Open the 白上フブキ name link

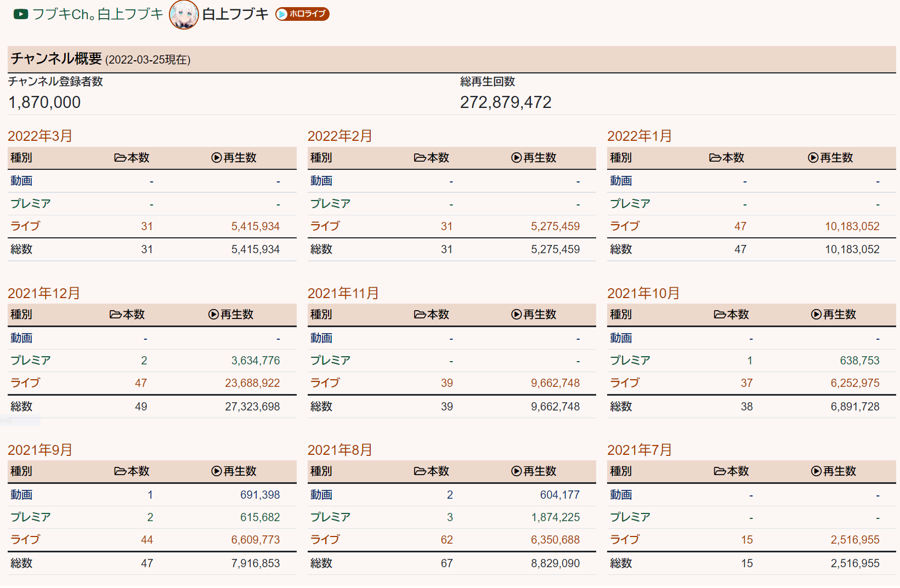click(x=235, y=14)
